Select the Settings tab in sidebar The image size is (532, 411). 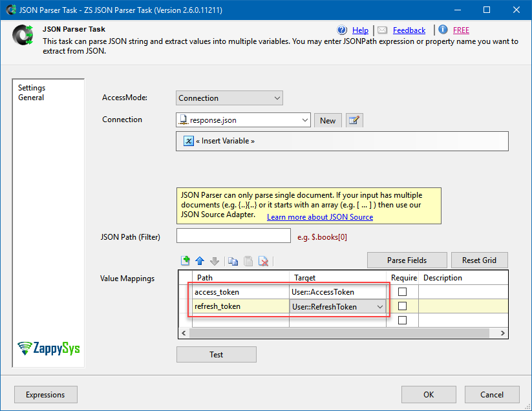click(x=32, y=88)
